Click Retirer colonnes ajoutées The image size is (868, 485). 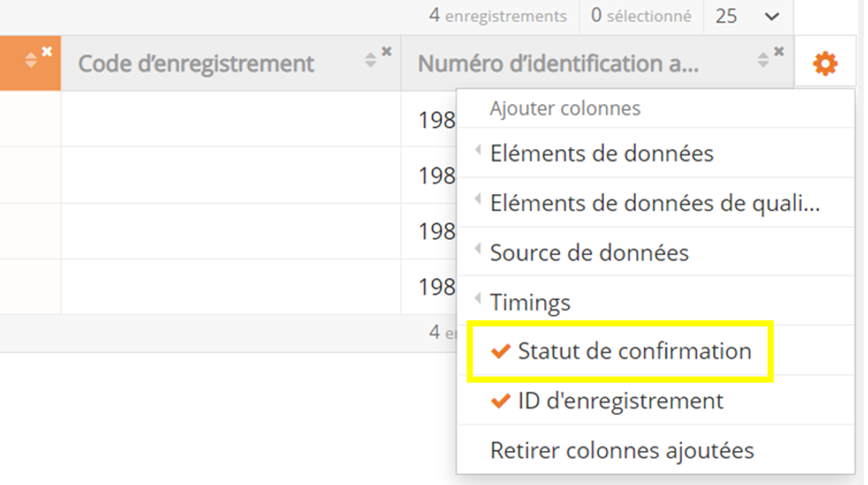pyautogui.click(x=622, y=451)
